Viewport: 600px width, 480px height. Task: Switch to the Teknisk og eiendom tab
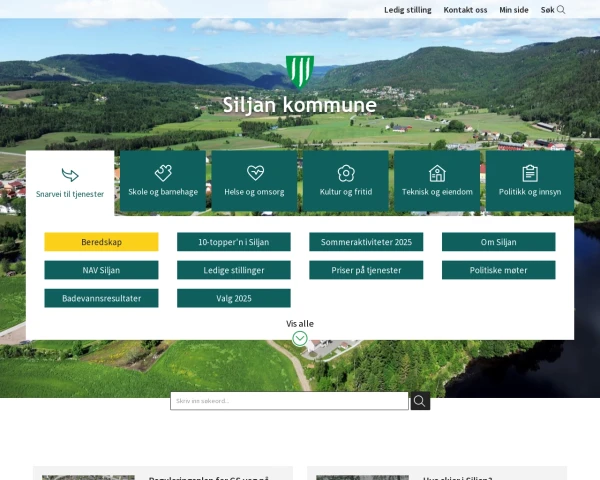tap(437, 181)
